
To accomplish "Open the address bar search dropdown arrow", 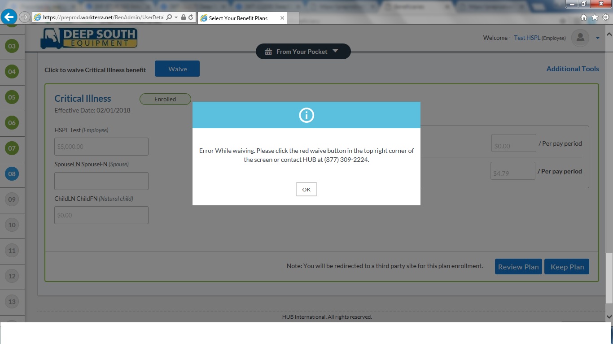I will (176, 17).
